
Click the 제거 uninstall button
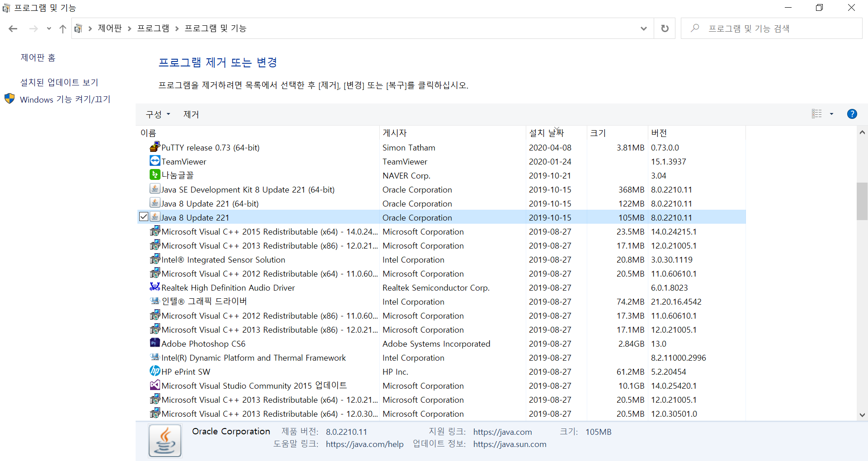tap(191, 114)
